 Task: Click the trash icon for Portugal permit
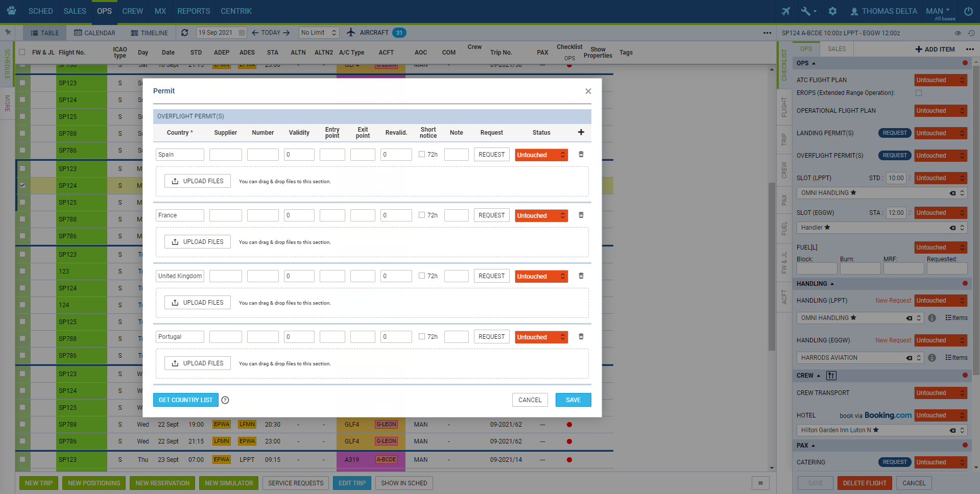581,337
